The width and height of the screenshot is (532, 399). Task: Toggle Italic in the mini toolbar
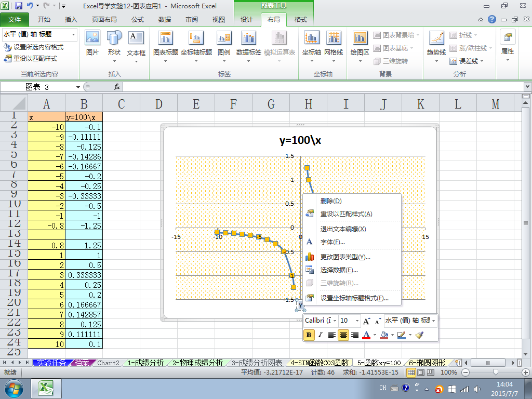pyautogui.click(x=320, y=335)
